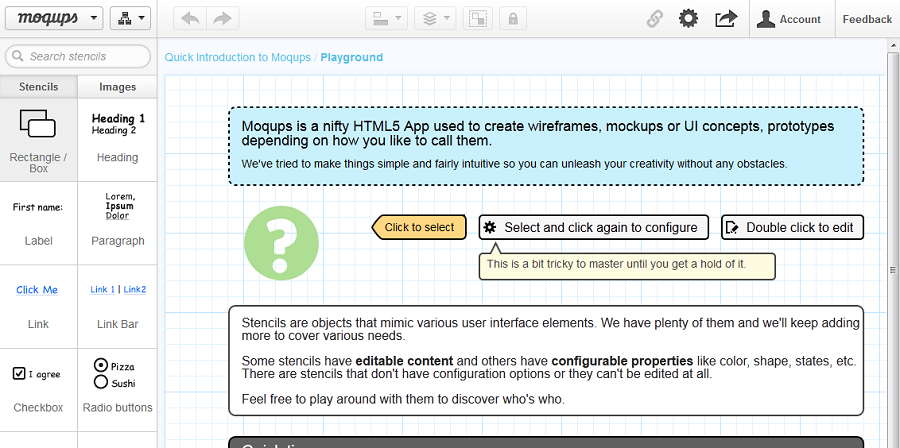Click the 'We've tried to make things simple' line
This screenshot has width=900, height=448.
click(x=514, y=164)
